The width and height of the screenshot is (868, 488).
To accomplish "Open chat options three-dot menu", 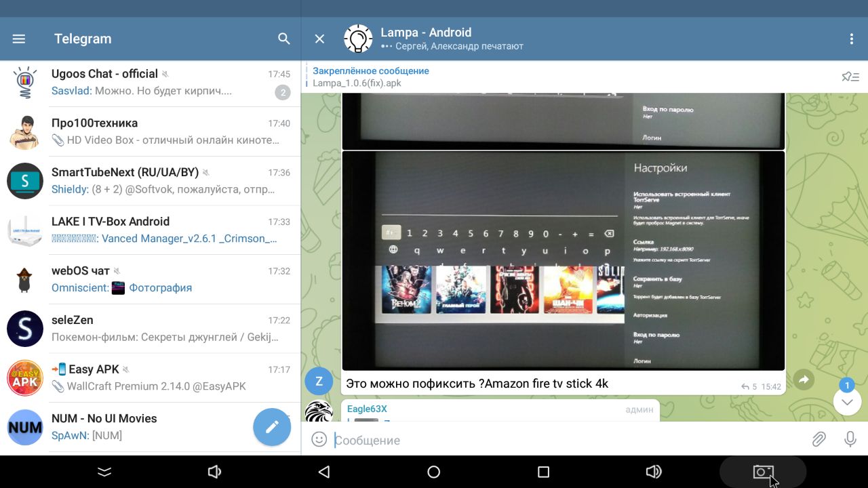I will coord(852,39).
